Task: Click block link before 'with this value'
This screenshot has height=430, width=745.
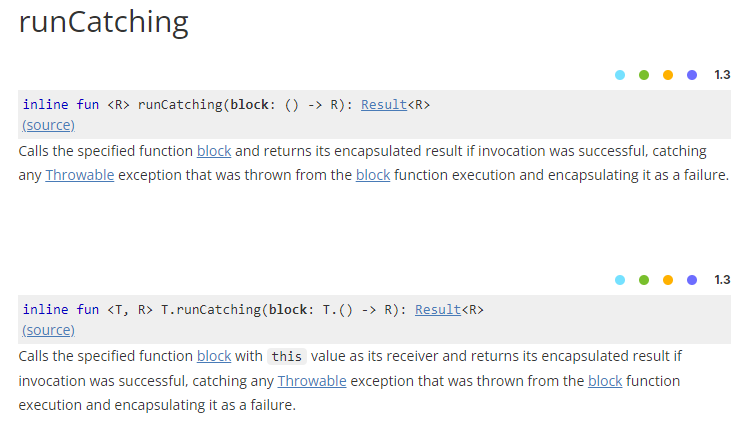Action: coord(214,356)
